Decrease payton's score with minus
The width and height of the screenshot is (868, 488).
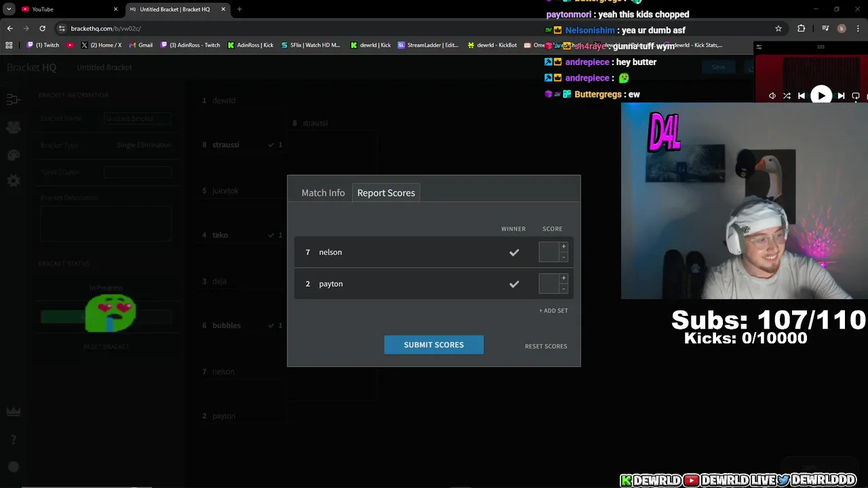(x=564, y=289)
